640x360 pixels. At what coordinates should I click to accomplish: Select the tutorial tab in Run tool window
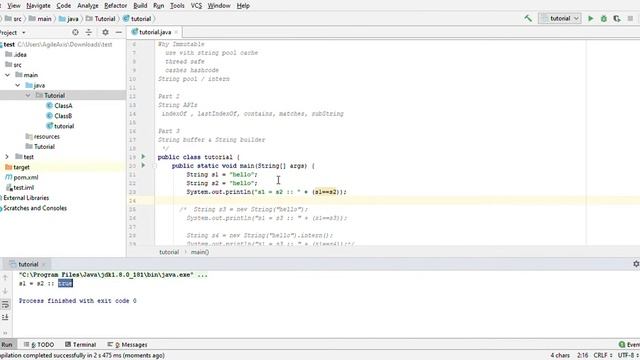tap(28, 264)
